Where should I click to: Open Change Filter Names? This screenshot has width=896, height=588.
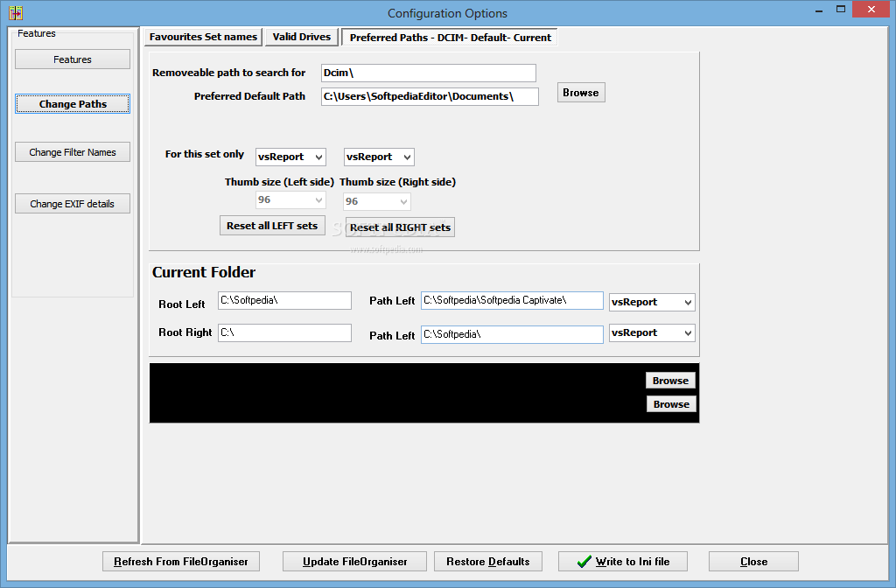[73, 152]
